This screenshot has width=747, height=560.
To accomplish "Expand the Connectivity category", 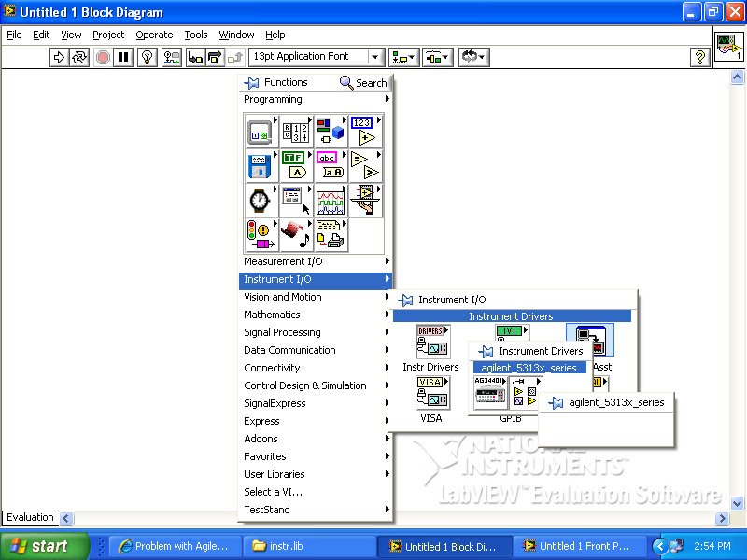I will pos(316,368).
